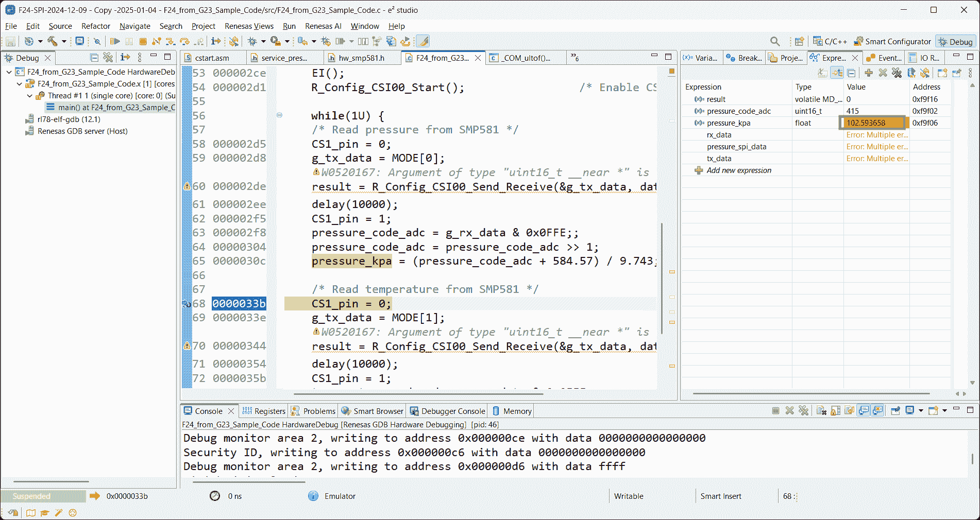Switch to Smart Configurator perspective
980x520 pixels.
click(x=892, y=41)
